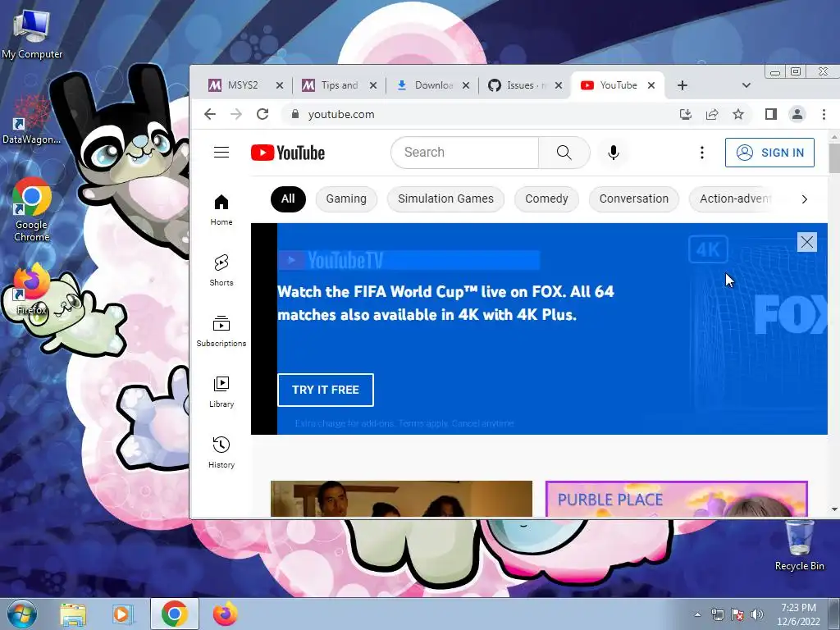
Task: Go to Home in the sidebar
Action: [221, 210]
